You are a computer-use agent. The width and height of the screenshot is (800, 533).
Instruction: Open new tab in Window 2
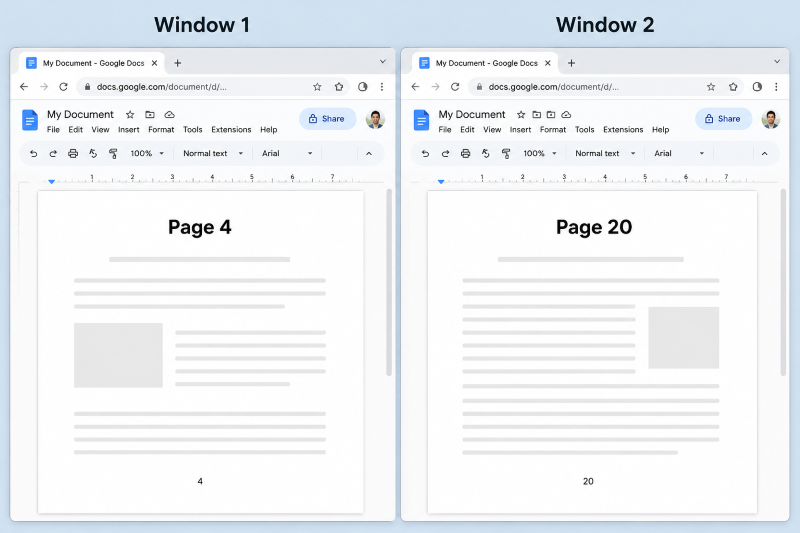(x=571, y=63)
